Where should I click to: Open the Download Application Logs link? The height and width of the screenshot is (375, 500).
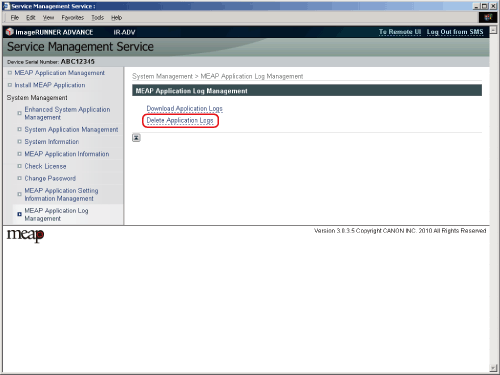184,109
